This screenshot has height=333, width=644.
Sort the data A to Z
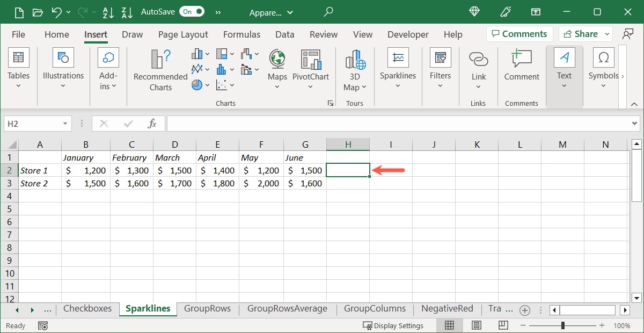tap(108, 11)
